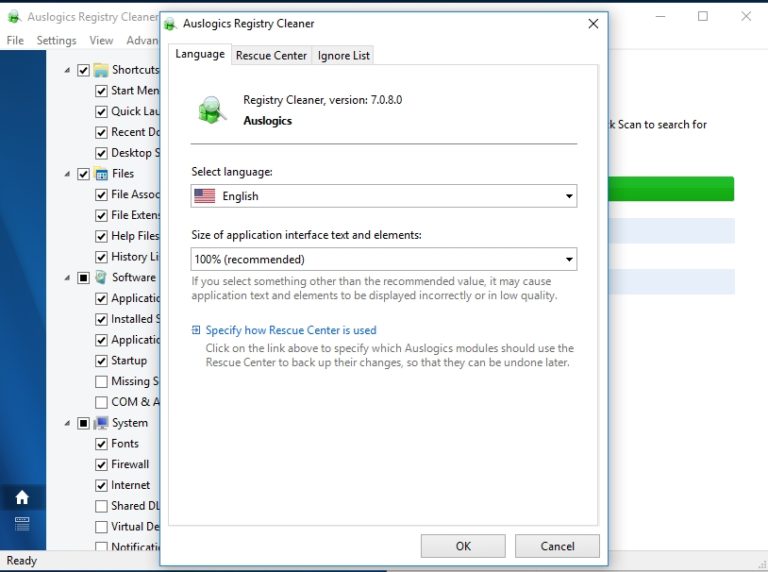Image resolution: width=768 pixels, height=572 pixels.
Task: Uncheck the Desktop Shortcuts checkbox
Action: (101, 153)
